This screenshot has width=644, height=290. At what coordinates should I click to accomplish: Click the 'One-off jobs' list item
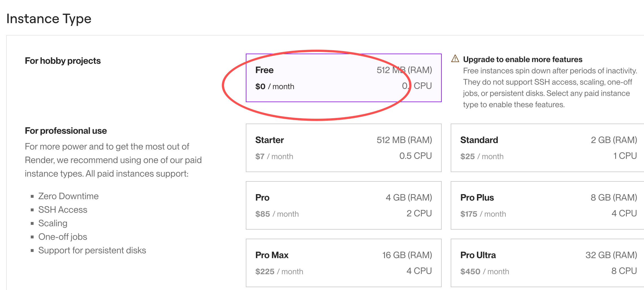[63, 237]
